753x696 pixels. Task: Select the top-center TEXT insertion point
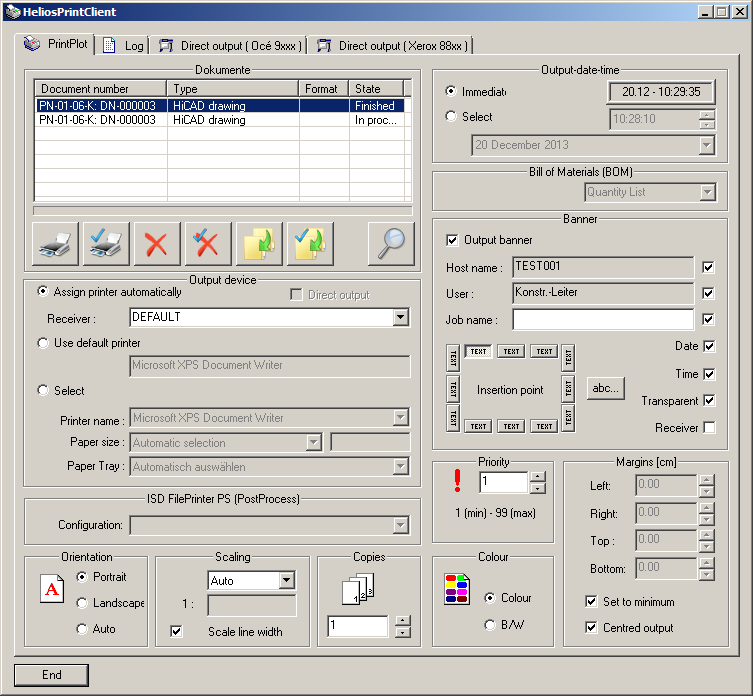tap(511, 352)
